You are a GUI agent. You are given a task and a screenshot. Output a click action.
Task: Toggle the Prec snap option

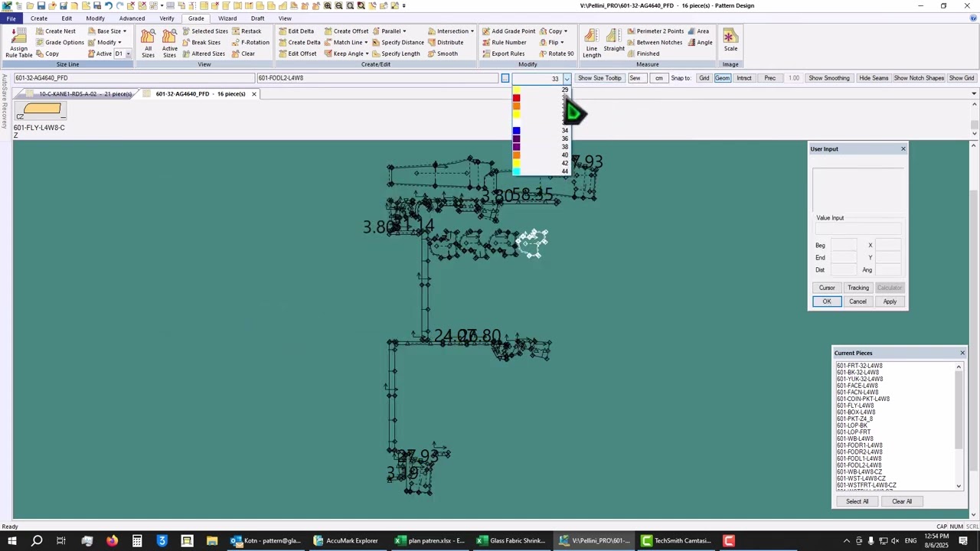769,78
